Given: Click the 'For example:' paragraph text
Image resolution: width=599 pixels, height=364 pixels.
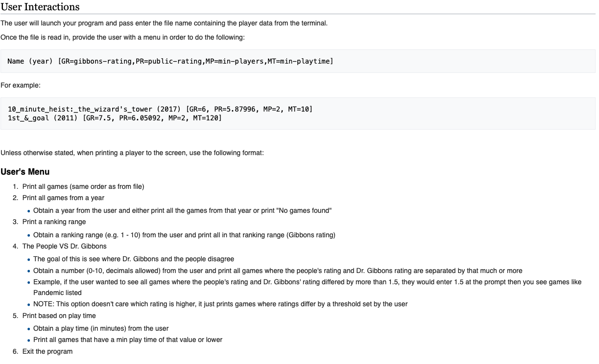Looking at the screenshot, I should tap(21, 85).
